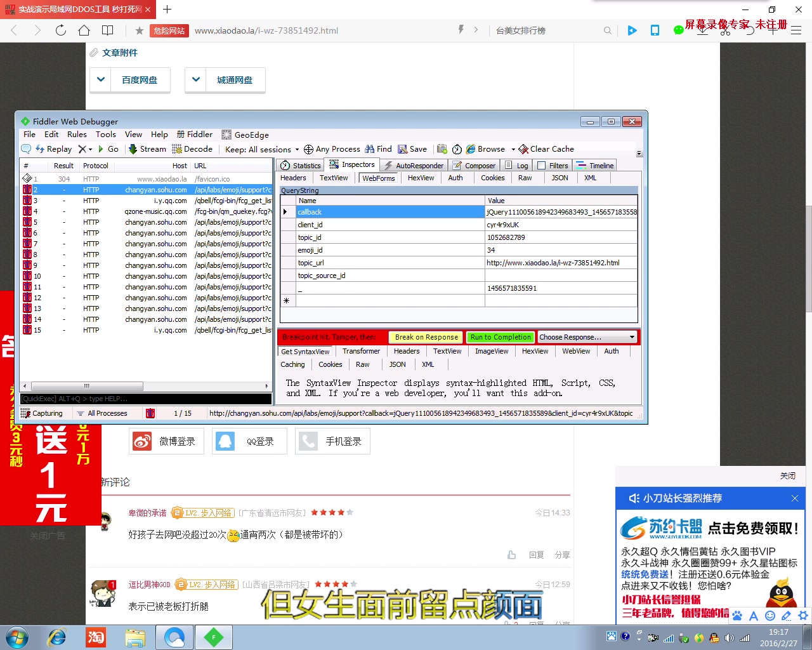Viewport: 812px width, 650px height.
Task: Click the Run to Completion button
Action: point(501,337)
